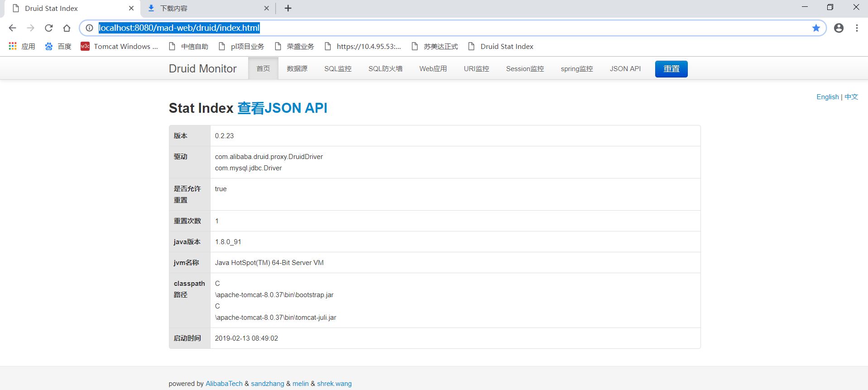Open the 中信自助 bookmark
This screenshot has width=868, height=390.
click(x=188, y=46)
